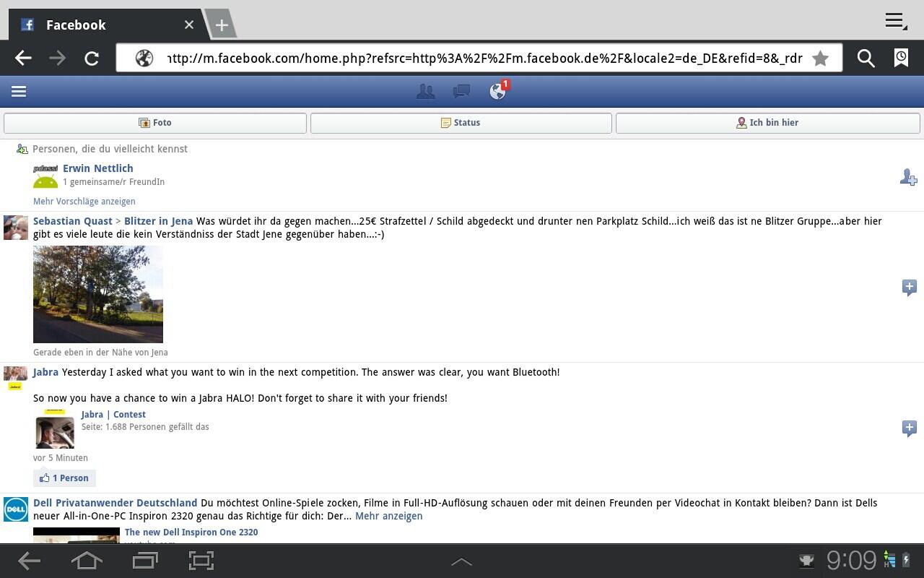The width and height of the screenshot is (924, 578).
Task: Open Erwin Nettlich profile link
Action: 98,168
